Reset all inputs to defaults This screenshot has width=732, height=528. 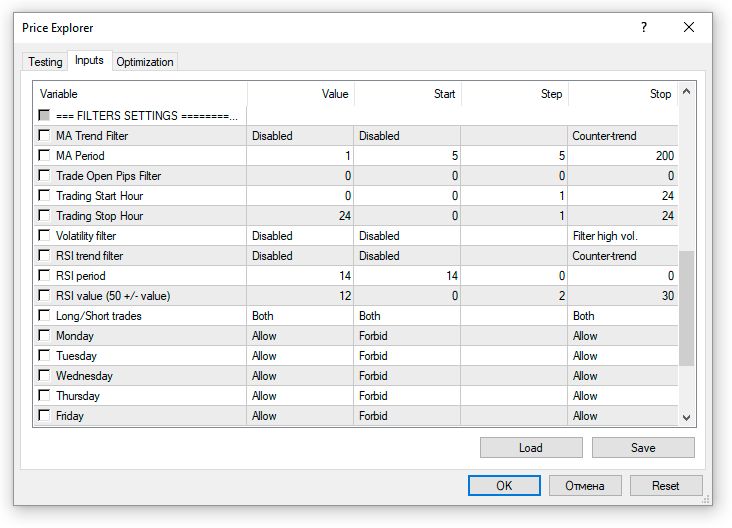tap(665, 486)
